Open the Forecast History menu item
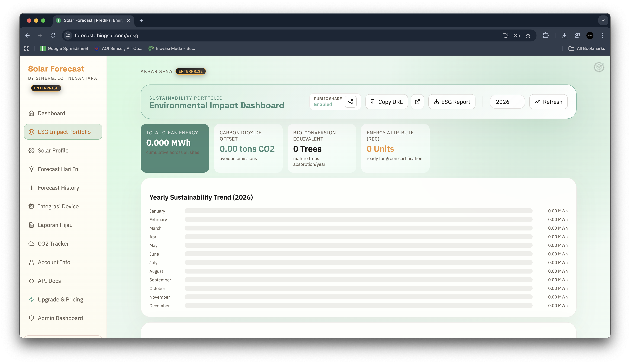This screenshot has height=364, width=630. [x=58, y=188]
